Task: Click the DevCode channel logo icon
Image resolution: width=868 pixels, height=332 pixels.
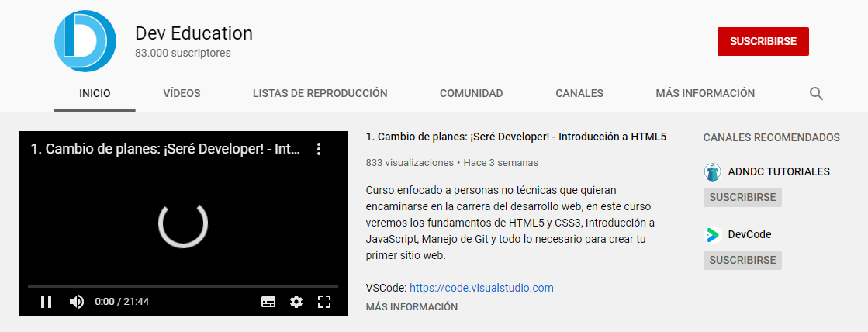Action: coord(712,234)
